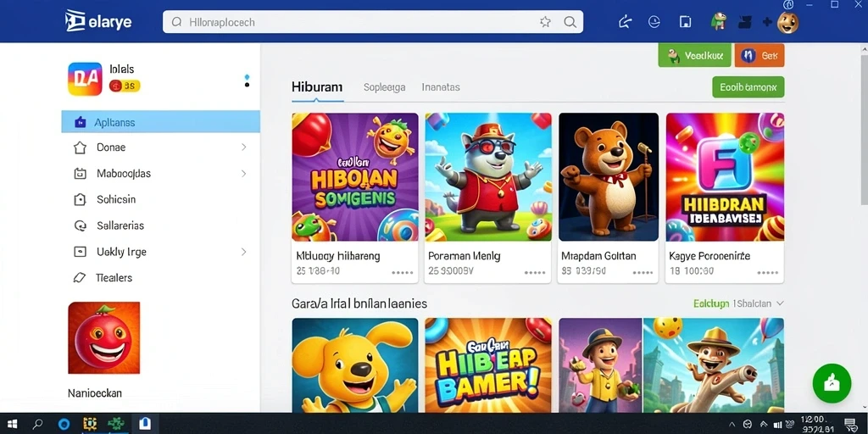Click the green floating action button
The width and height of the screenshot is (868, 434).
tap(832, 382)
